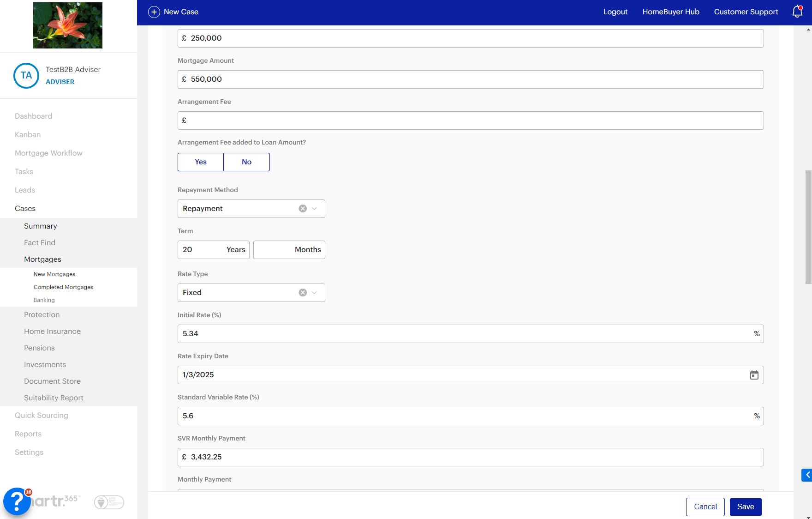Click the Initial Rate (%) field
The width and height of the screenshot is (812, 519).
click(x=471, y=334)
